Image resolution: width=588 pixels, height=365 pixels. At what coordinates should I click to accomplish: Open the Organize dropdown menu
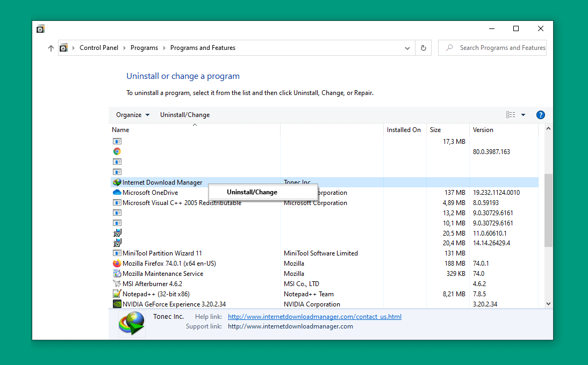(133, 115)
